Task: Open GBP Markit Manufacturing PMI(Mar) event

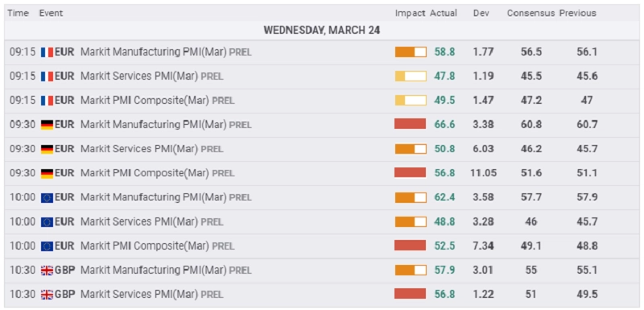Action: [166, 271]
